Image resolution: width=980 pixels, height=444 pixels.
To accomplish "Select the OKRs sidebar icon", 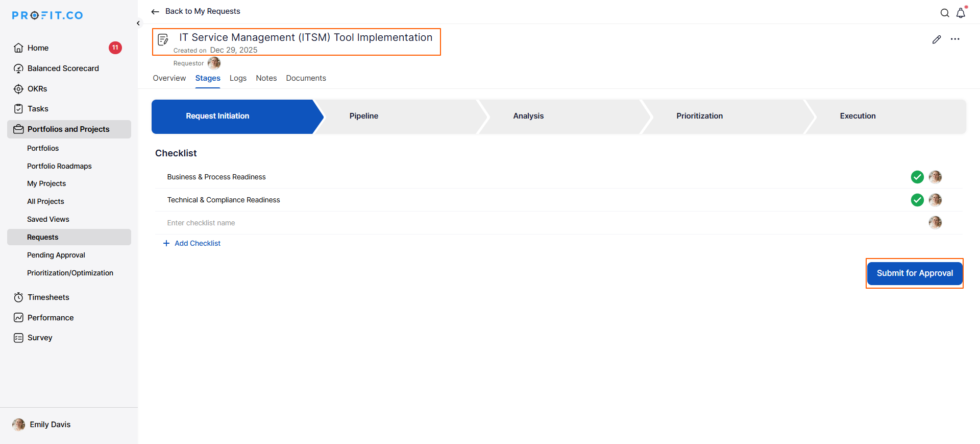I will [18, 88].
